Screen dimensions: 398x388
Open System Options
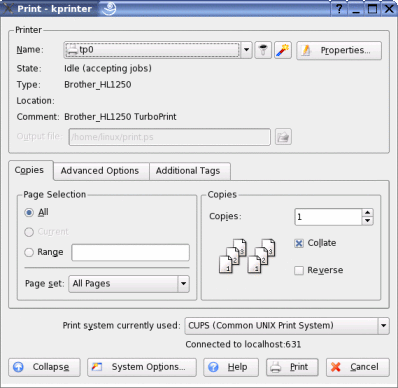(142, 367)
